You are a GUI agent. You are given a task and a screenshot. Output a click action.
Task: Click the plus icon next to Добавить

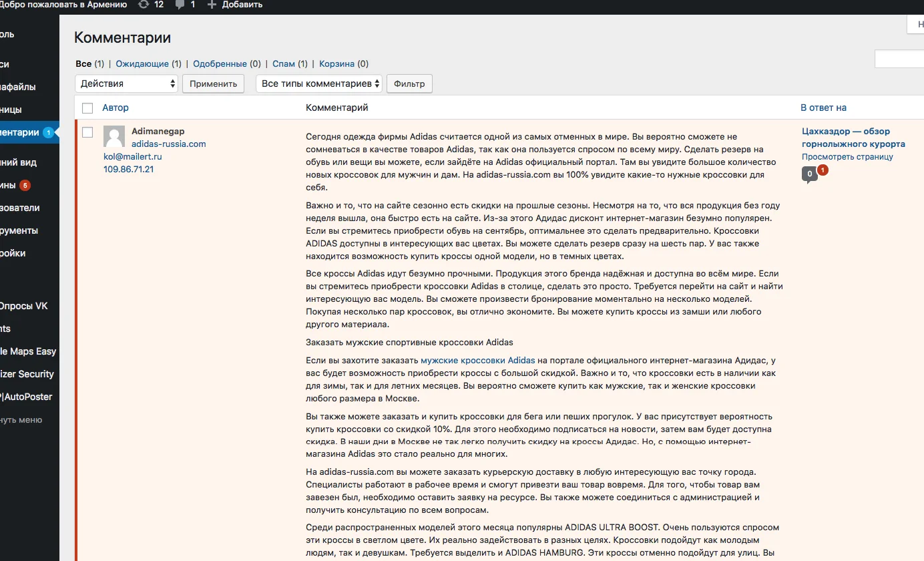(x=212, y=5)
